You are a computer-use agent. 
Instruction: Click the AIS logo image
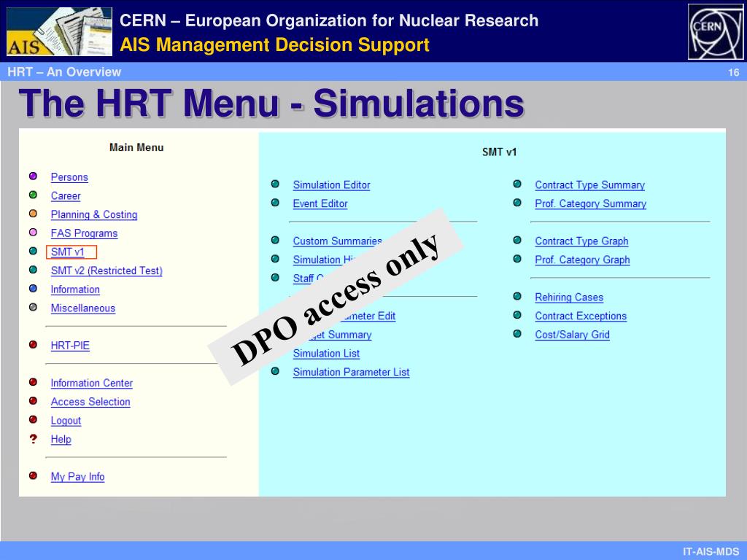click(x=60, y=31)
